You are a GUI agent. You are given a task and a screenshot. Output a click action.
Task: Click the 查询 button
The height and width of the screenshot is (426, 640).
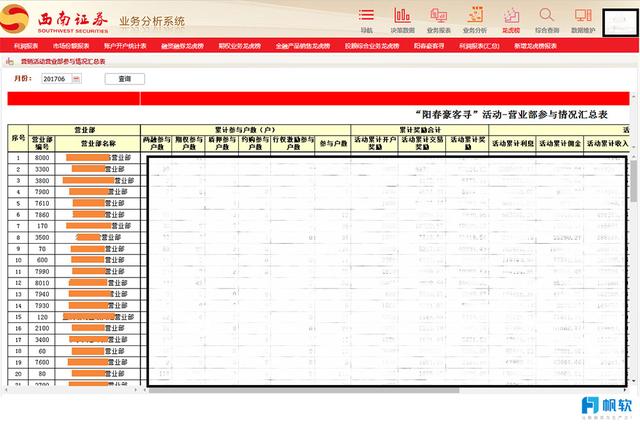click(124, 79)
